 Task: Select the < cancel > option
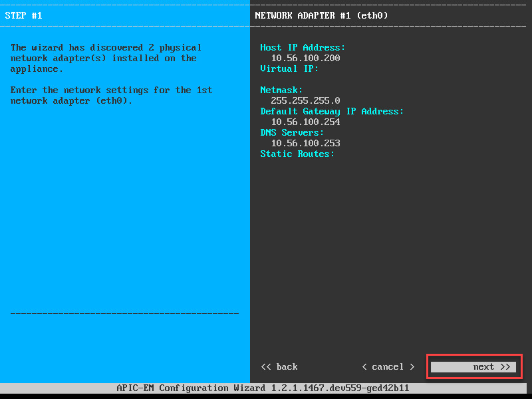click(x=388, y=367)
